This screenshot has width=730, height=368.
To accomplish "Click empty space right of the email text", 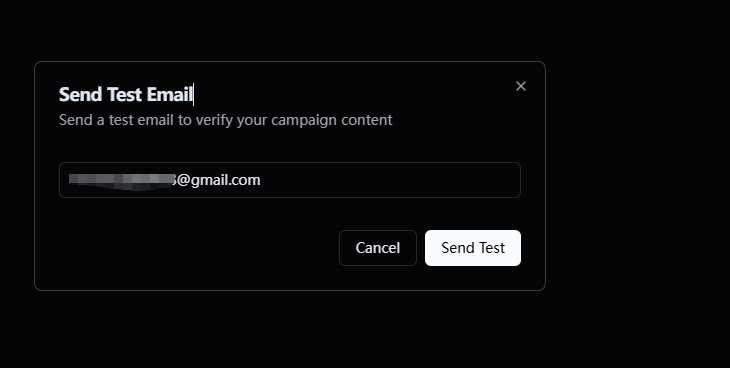I will tap(391, 180).
